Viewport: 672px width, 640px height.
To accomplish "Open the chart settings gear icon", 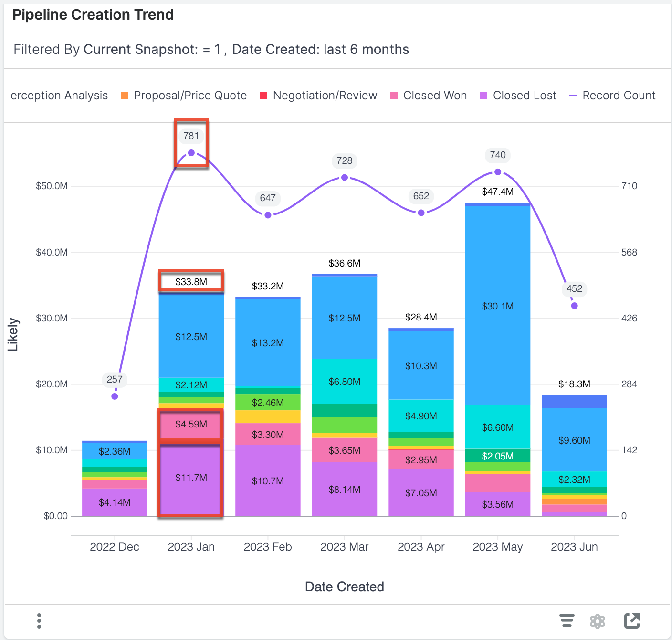I will point(598,620).
